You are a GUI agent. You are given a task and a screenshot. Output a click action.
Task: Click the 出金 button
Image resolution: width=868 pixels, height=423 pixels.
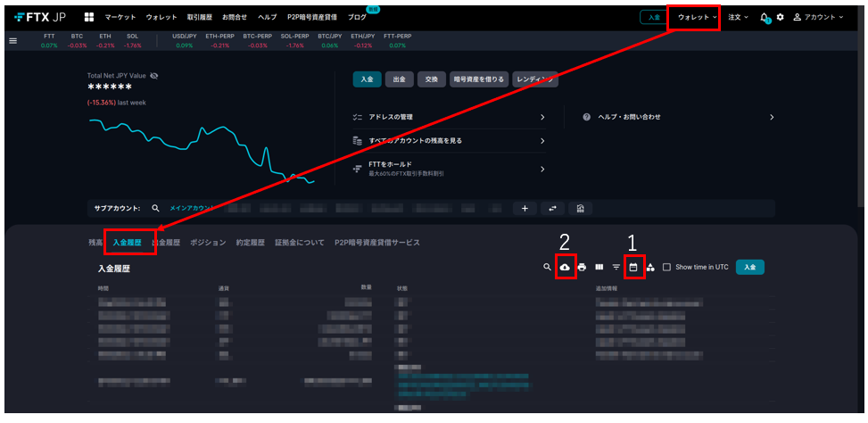(399, 79)
